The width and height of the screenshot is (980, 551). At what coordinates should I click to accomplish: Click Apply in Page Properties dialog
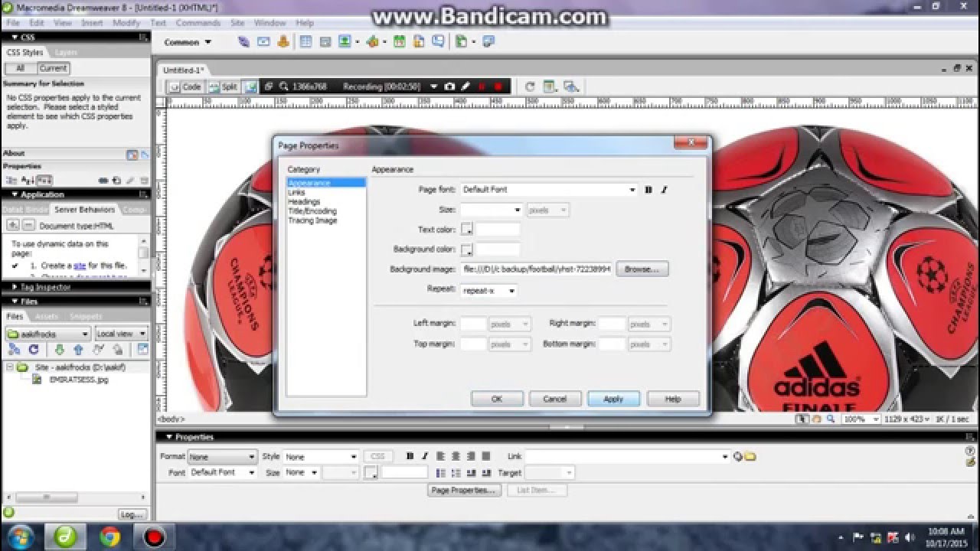[x=613, y=399]
